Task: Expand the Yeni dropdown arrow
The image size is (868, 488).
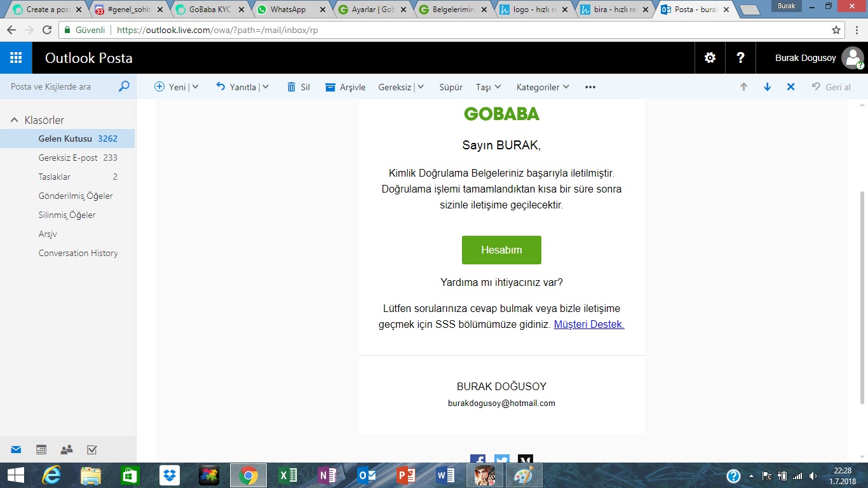Action: coord(195,87)
